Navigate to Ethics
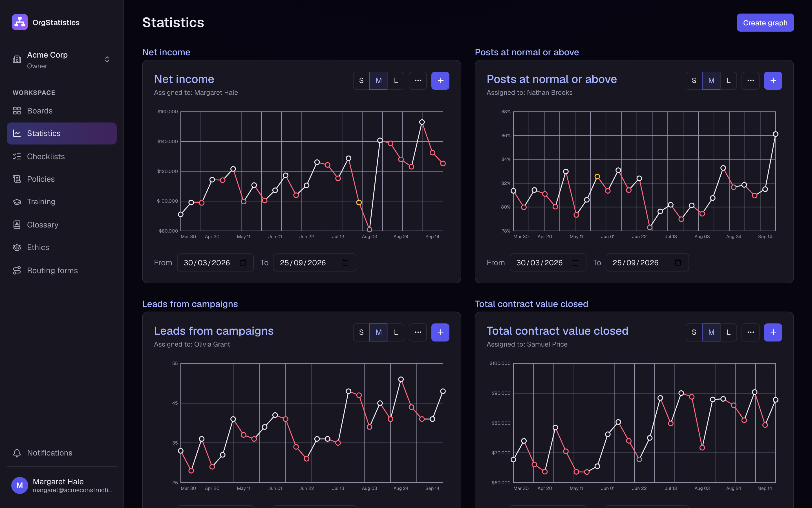The width and height of the screenshot is (812, 508). [x=62, y=247]
